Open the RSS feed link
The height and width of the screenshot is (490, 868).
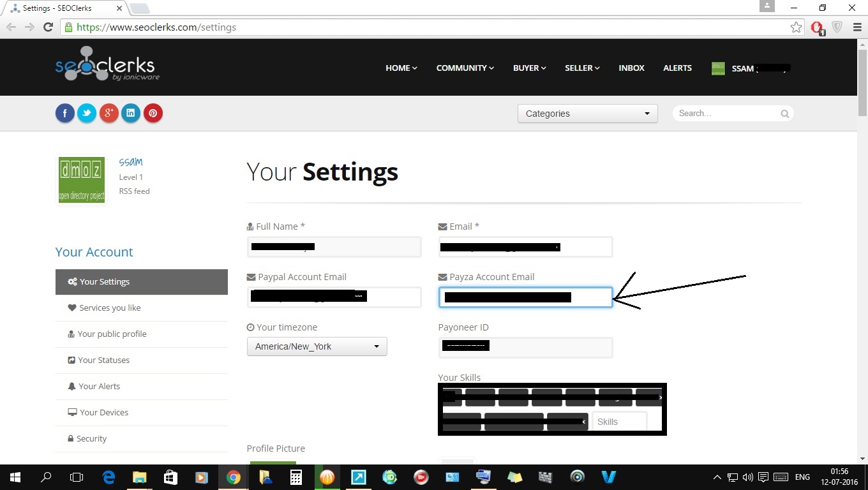pyautogui.click(x=135, y=191)
